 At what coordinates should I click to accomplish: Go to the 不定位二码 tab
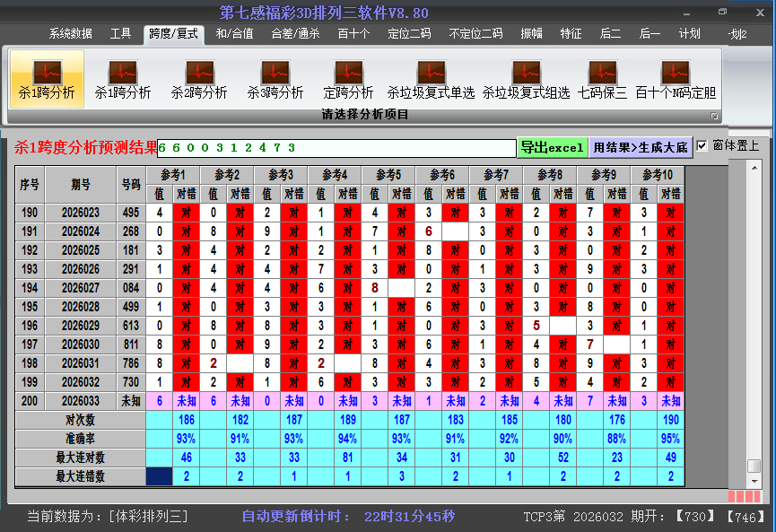pos(475,34)
